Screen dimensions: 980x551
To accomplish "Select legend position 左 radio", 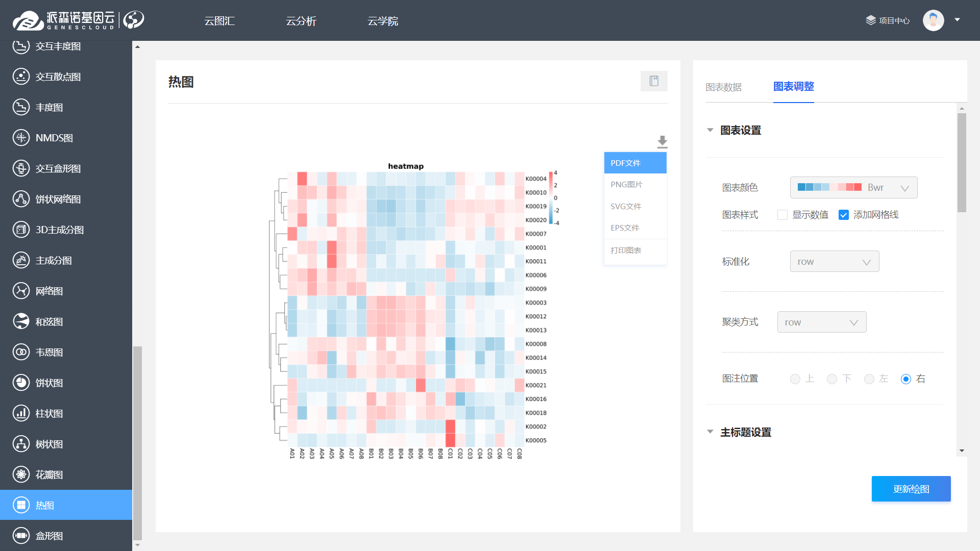I will tap(869, 379).
